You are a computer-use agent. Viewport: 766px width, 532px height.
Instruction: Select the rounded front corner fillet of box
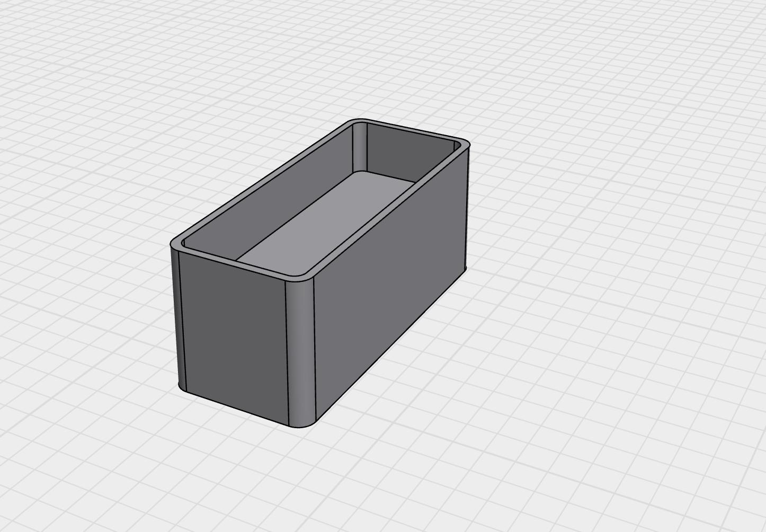[301, 352]
